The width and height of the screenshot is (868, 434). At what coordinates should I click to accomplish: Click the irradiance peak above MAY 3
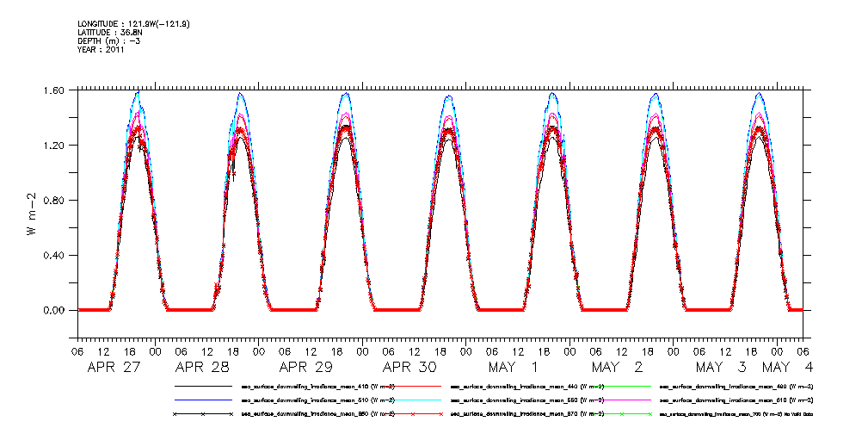coord(759,94)
